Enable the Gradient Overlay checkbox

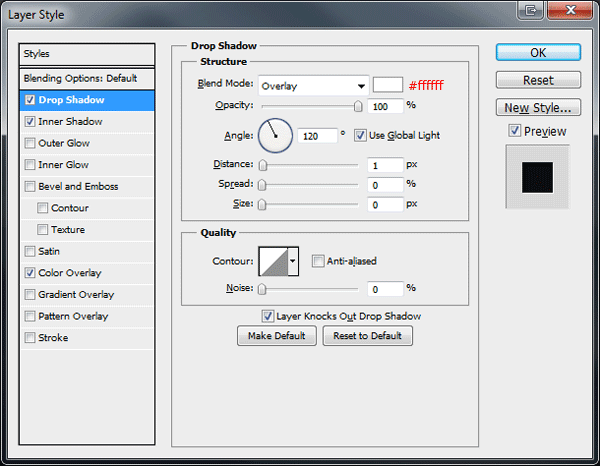30,295
